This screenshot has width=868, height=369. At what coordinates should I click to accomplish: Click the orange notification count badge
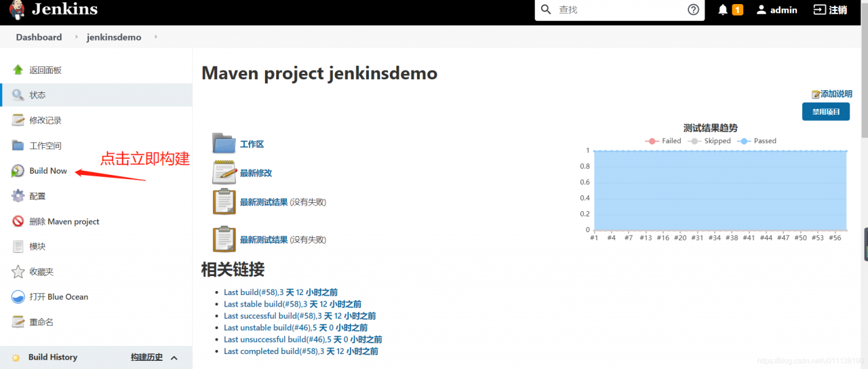[x=737, y=9]
